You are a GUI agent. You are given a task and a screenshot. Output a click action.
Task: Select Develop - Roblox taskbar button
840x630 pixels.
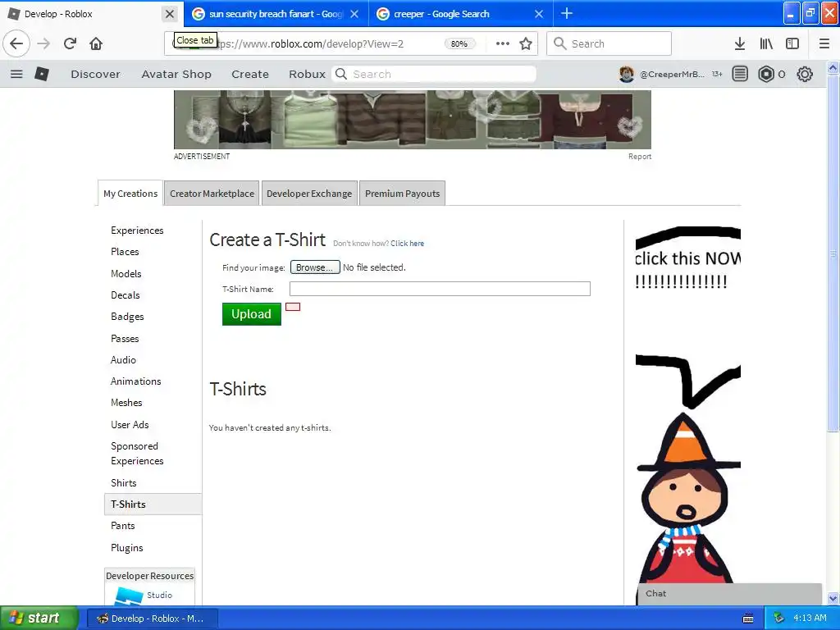[x=153, y=619]
